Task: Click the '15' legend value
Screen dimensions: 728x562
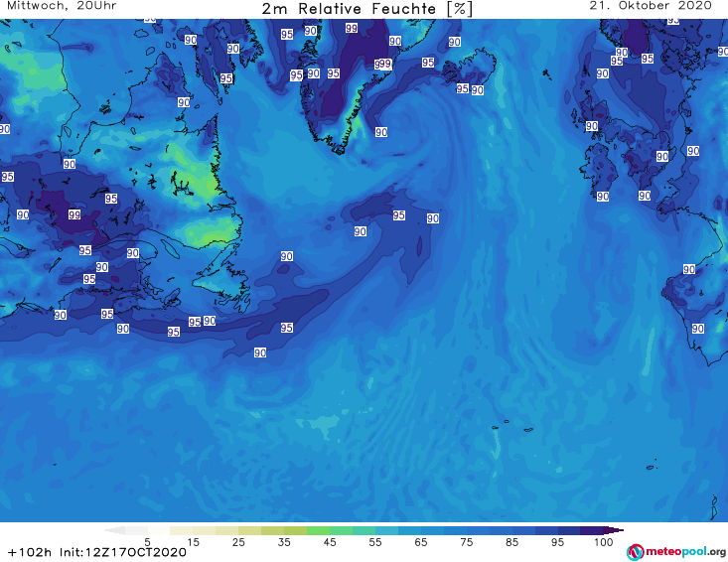Action: point(193,542)
